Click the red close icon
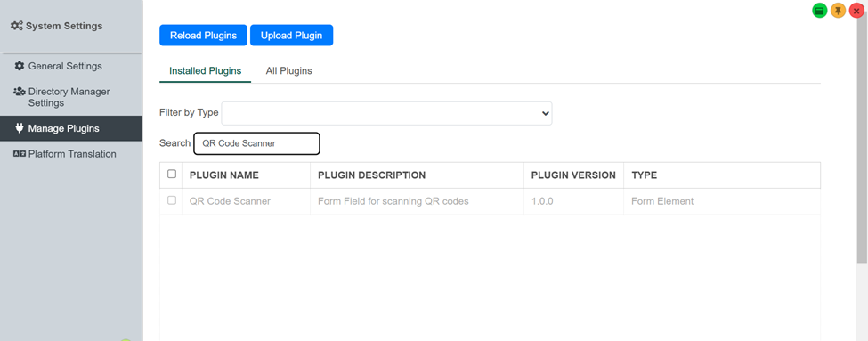The width and height of the screenshot is (868, 341). tap(856, 11)
